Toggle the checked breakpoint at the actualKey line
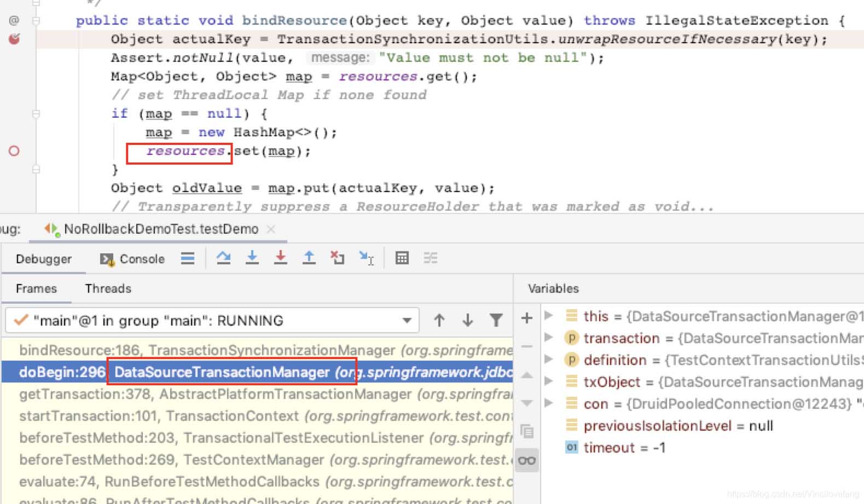Screen dimensions: 864x504 pos(14,39)
